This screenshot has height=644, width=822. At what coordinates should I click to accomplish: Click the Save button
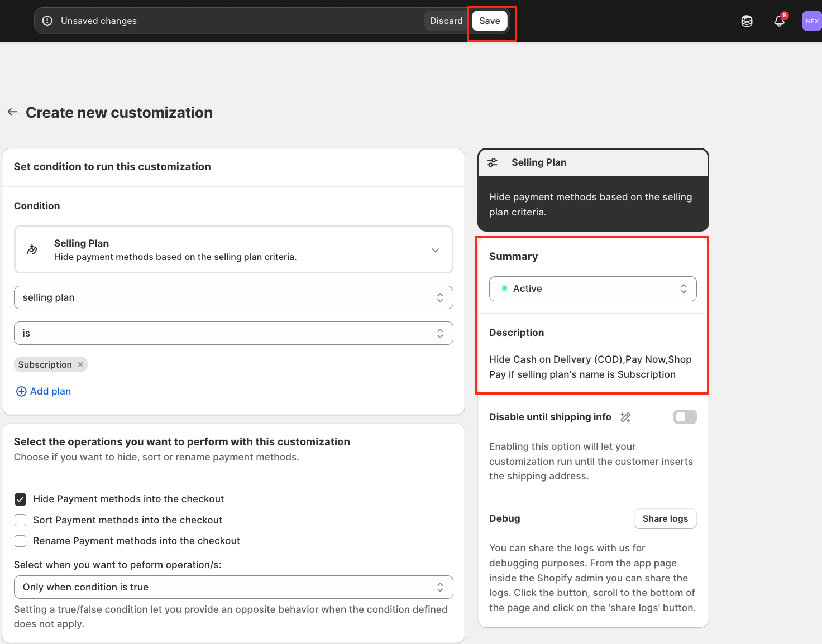(x=489, y=21)
